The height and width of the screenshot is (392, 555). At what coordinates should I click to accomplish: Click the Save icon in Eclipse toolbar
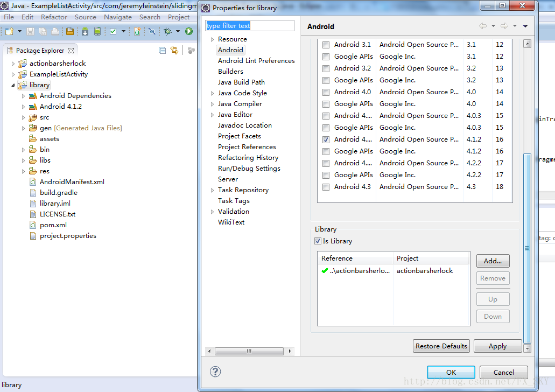click(31, 32)
